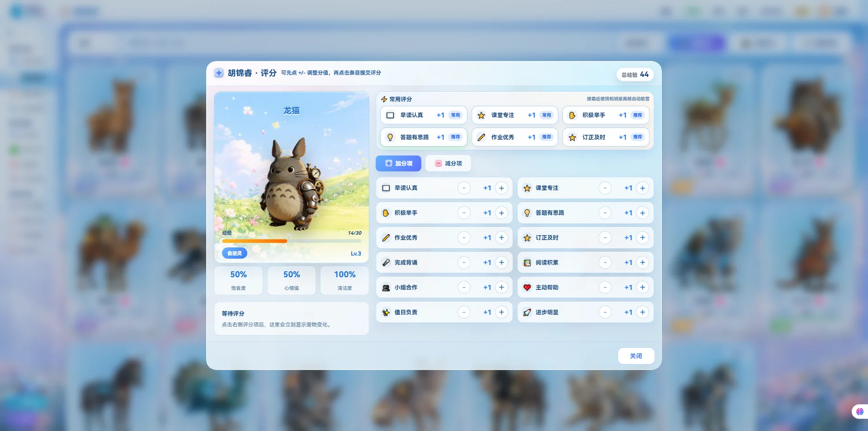Screen dimensions: 868x431
Task: Decrease the 小组合作 score value
Action: tap(464, 288)
